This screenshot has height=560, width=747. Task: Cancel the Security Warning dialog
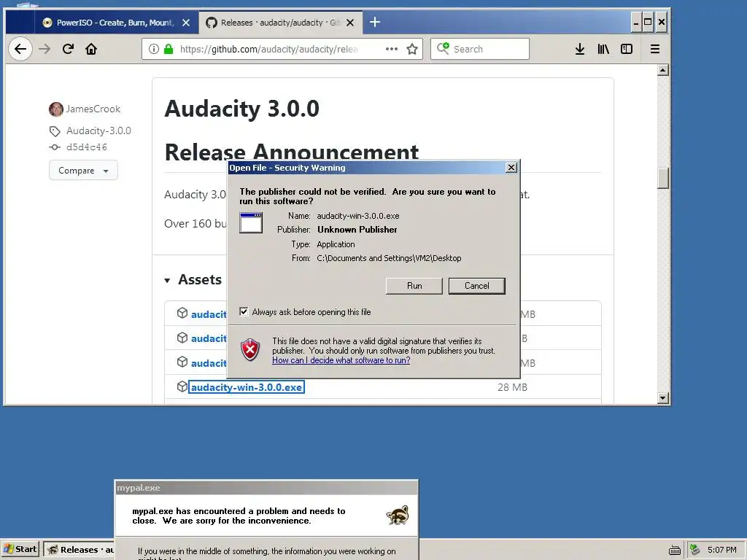tap(477, 286)
